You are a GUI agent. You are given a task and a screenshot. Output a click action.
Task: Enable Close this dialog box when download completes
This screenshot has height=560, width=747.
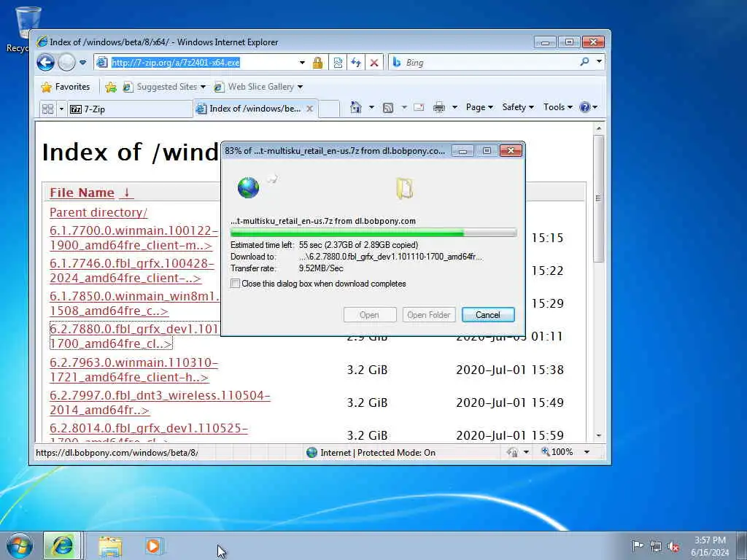click(x=236, y=284)
